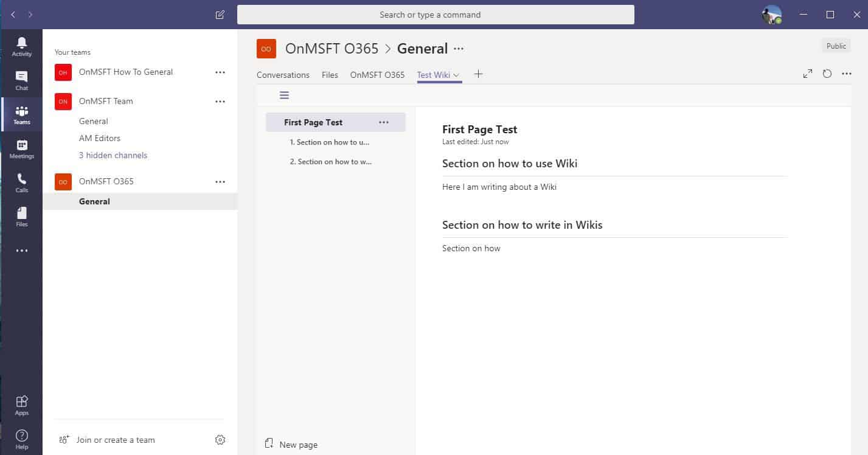Open the Apps store icon
Viewport: 868px width, 455px height.
(x=22, y=405)
